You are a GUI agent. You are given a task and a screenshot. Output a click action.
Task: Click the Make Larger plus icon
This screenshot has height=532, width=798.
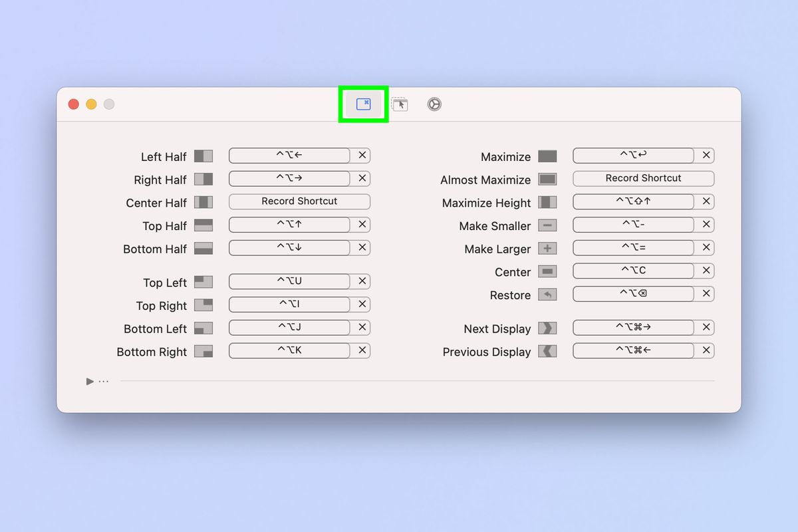pos(547,249)
